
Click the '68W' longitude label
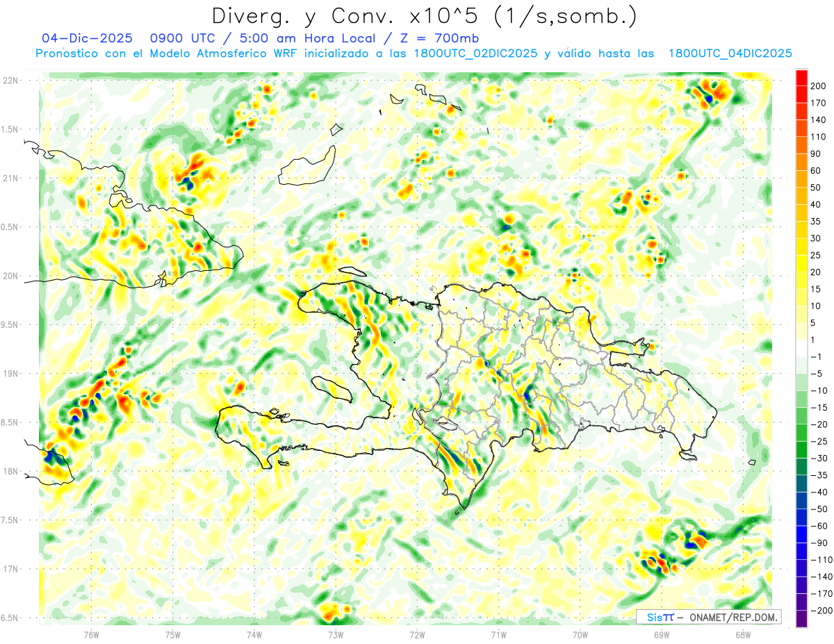click(743, 634)
